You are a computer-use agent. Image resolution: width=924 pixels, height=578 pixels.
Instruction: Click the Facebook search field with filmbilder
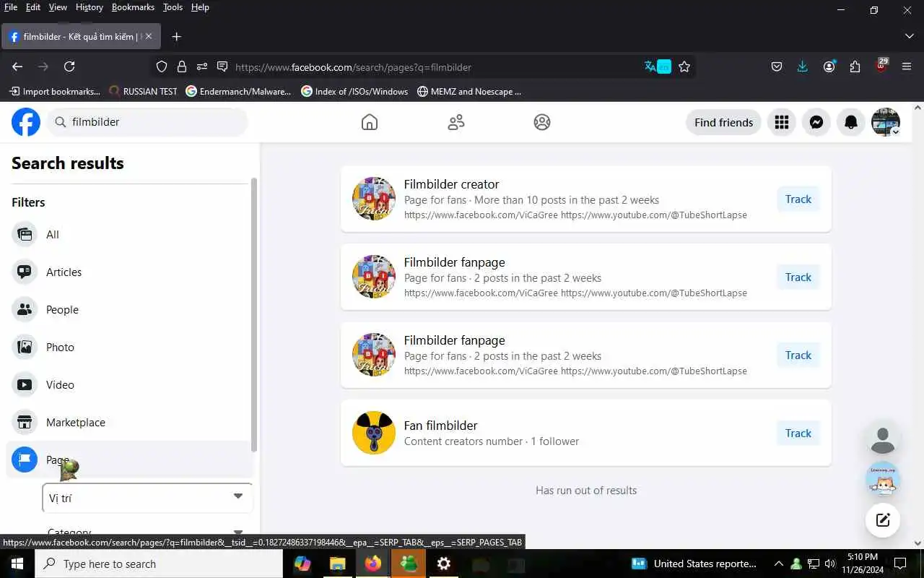(147, 122)
